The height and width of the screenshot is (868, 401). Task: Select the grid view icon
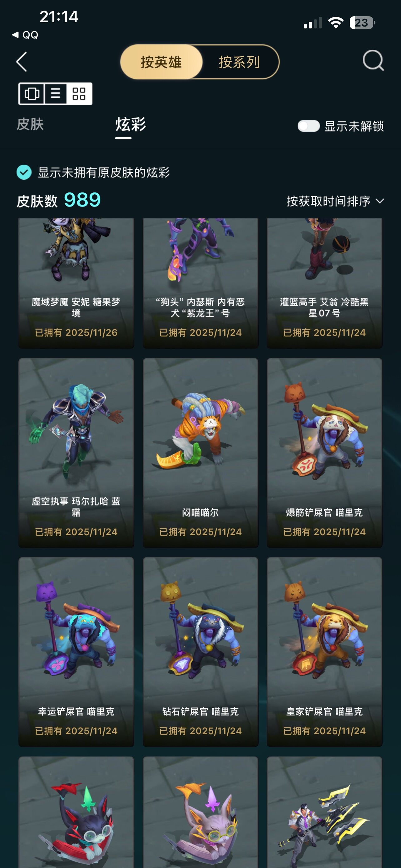coord(79,94)
